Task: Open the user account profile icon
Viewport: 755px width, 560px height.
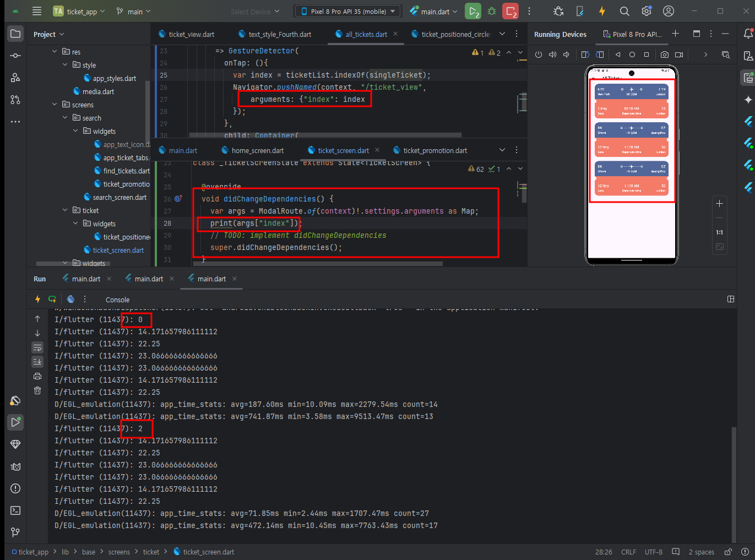Action: [x=669, y=11]
